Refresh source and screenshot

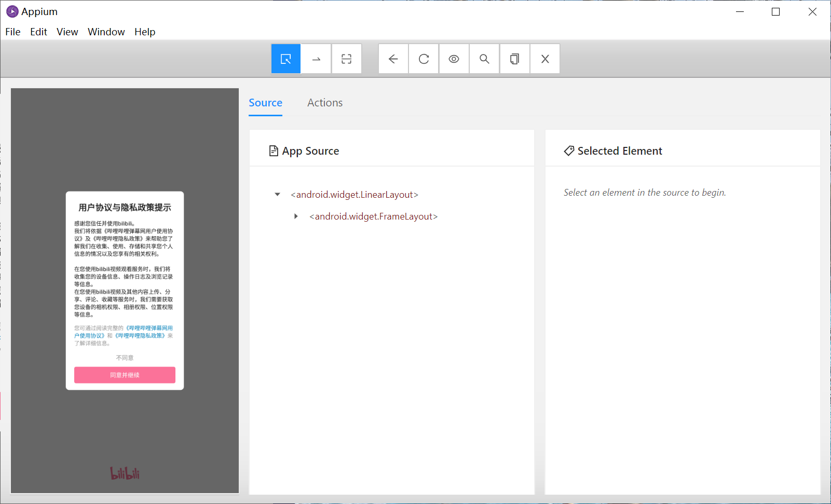[x=424, y=59]
